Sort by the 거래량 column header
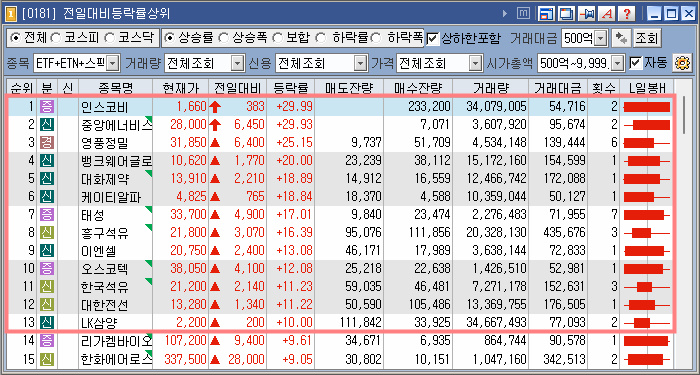Image resolution: width=700 pixels, height=375 pixels. (490, 88)
